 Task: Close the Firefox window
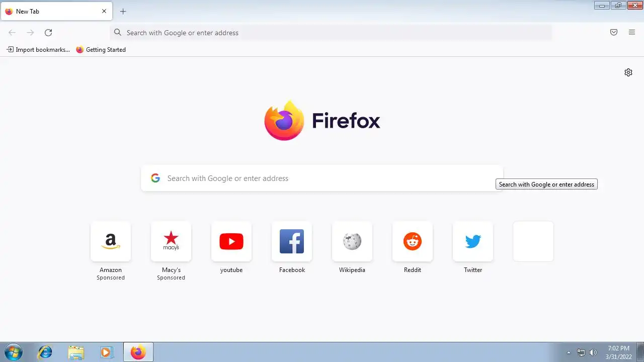tap(635, 6)
